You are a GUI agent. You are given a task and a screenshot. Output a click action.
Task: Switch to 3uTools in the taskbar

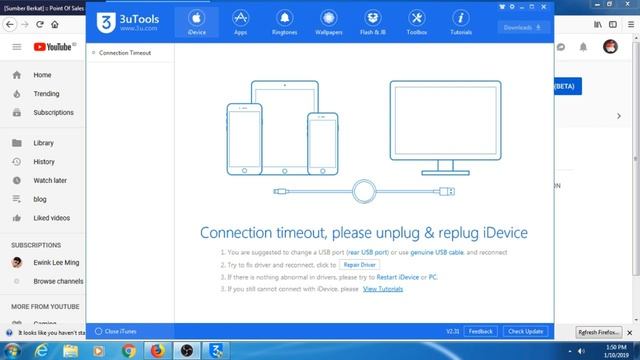216,351
